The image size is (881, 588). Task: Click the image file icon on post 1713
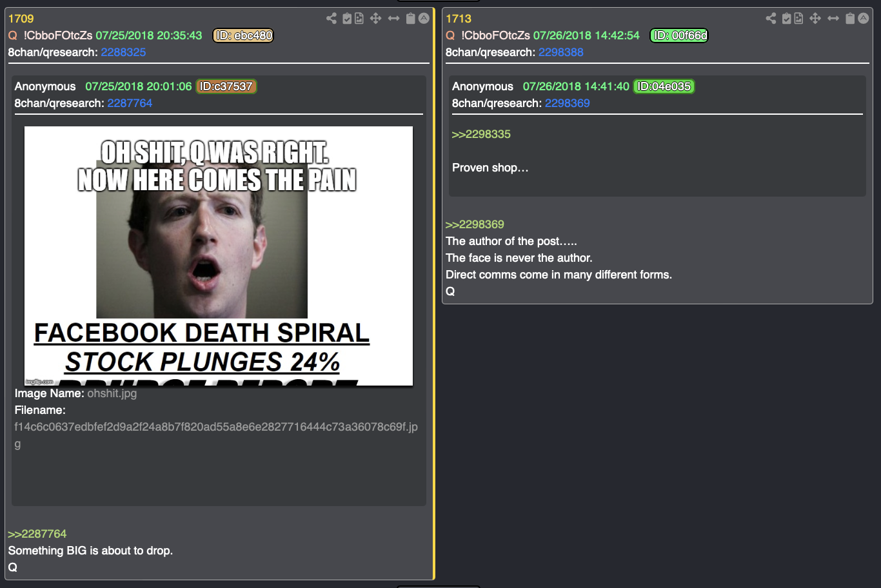click(798, 18)
